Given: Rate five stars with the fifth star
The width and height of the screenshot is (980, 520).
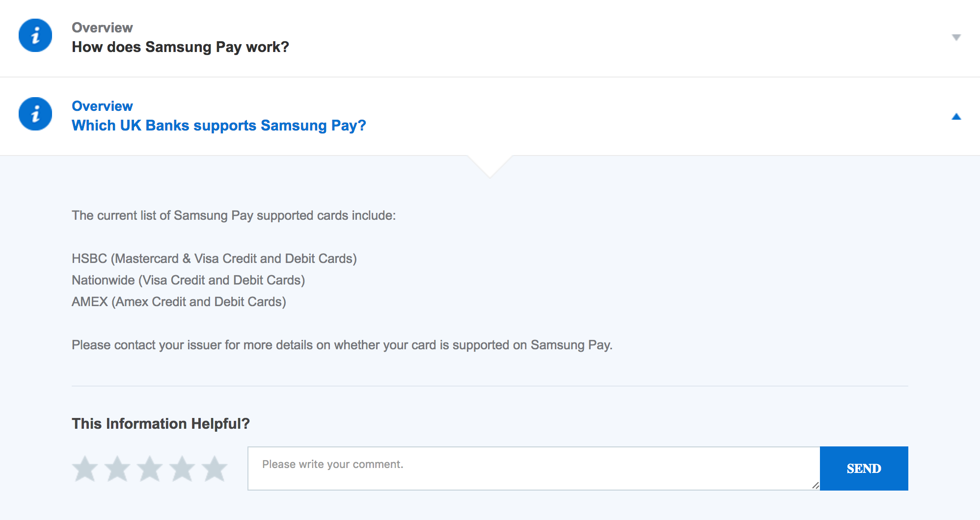Looking at the screenshot, I should [x=215, y=468].
